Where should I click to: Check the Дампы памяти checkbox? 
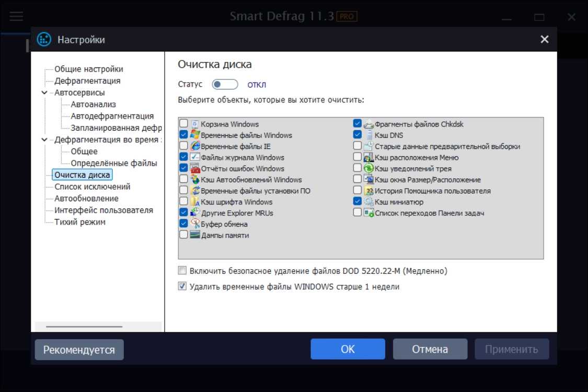(x=183, y=235)
